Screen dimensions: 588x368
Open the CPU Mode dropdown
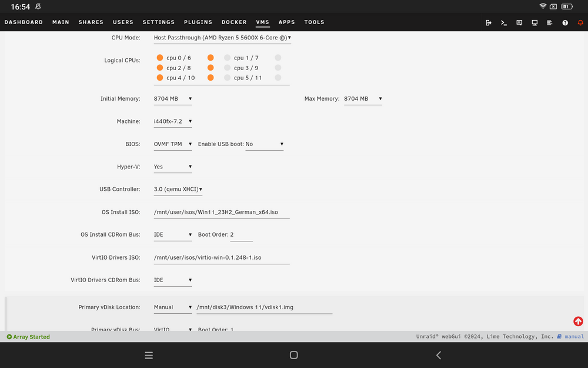coord(222,38)
